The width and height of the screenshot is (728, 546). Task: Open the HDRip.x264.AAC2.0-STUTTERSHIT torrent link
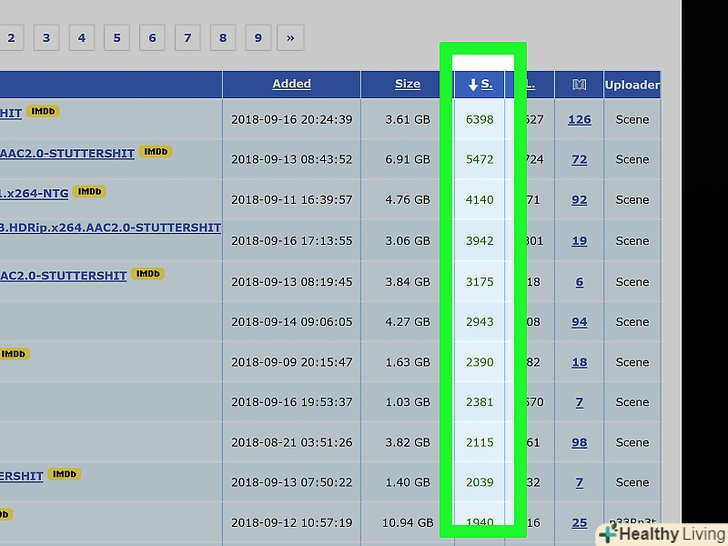pos(110,228)
